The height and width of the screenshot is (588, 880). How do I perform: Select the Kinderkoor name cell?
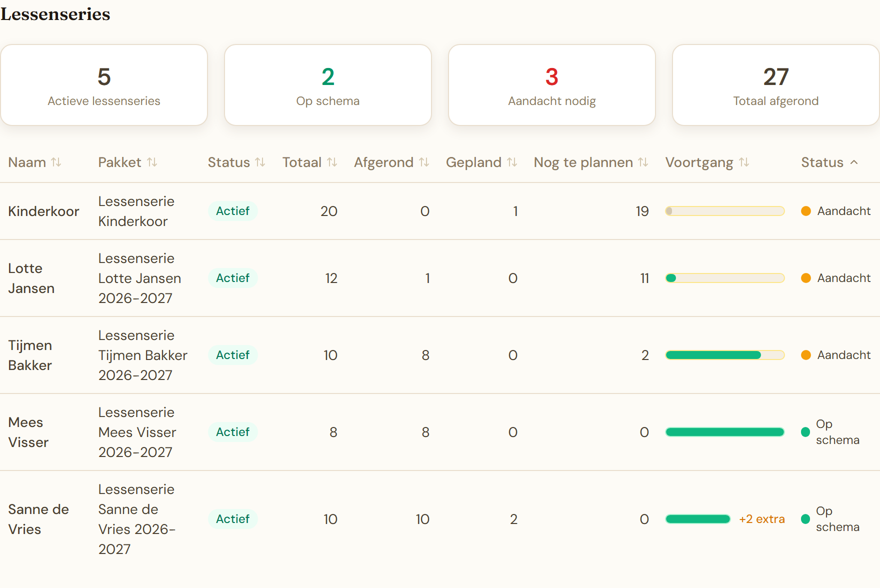[43, 211]
